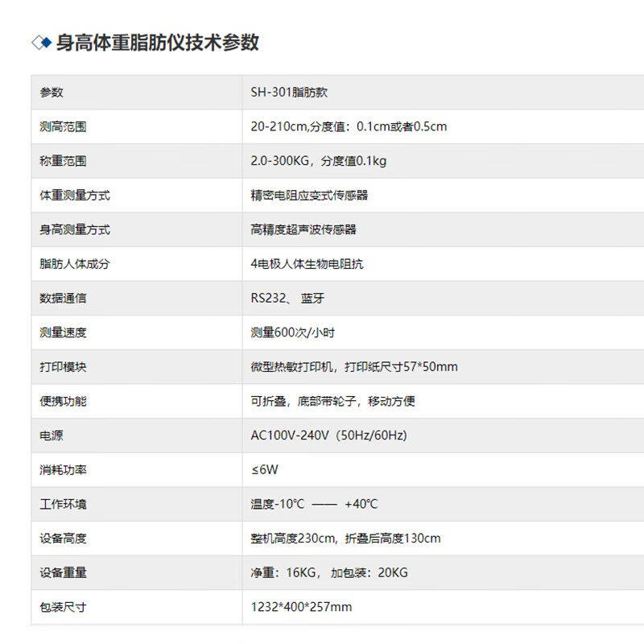The height and width of the screenshot is (644, 644).
Task: Select the value 微型热敏打印机，打印纸尺寸57*50mm
Action: click(354, 367)
